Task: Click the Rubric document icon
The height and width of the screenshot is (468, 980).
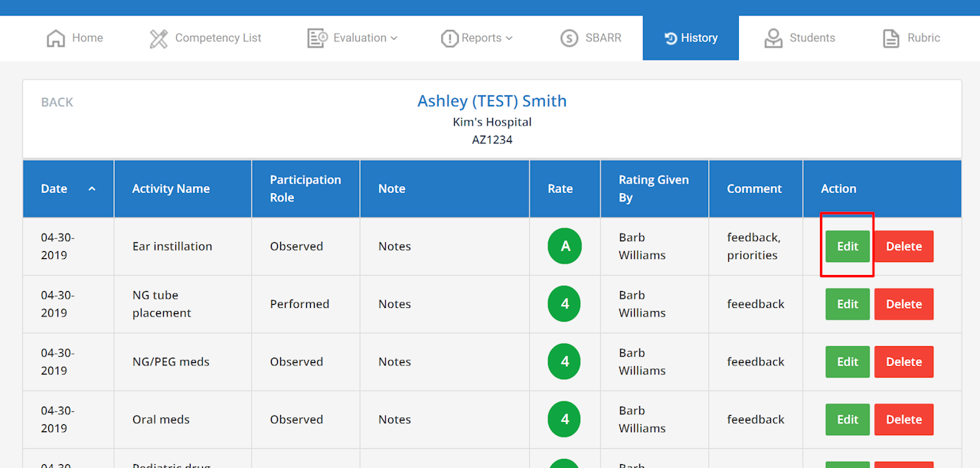Action: pyautogui.click(x=891, y=38)
